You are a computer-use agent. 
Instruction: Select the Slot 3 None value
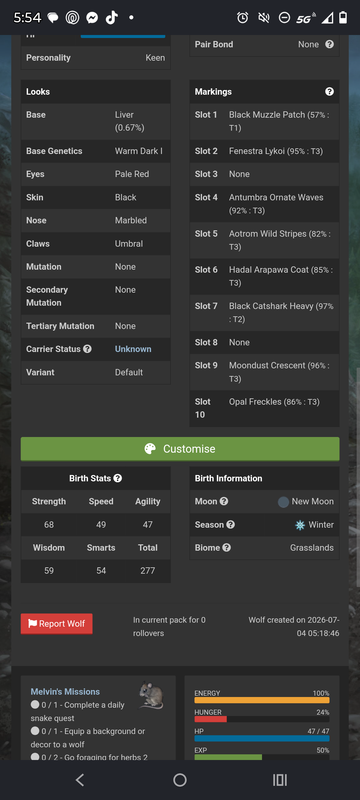(239, 174)
